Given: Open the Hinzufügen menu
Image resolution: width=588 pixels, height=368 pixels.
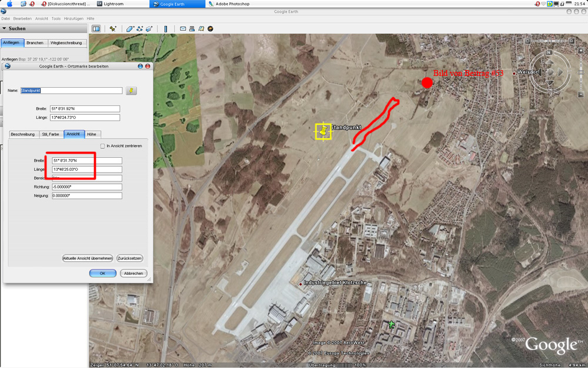Looking at the screenshot, I should click(73, 18).
